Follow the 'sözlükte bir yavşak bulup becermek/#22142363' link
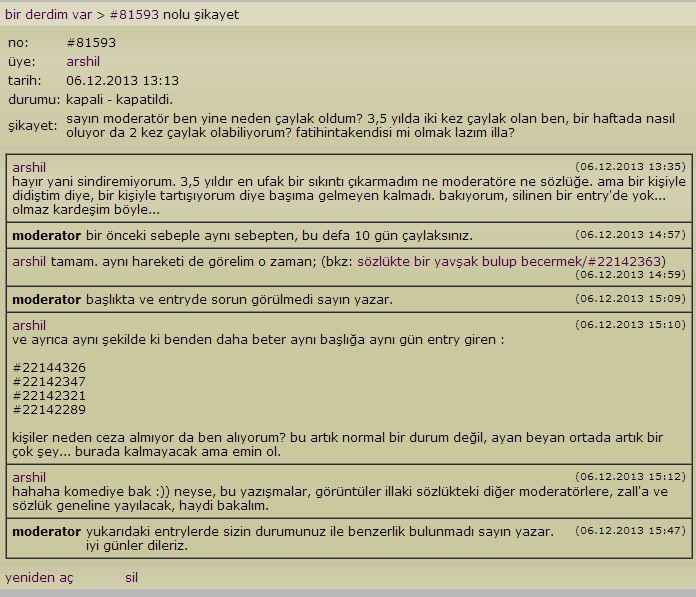Image resolution: width=696 pixels, height=597 pixels. coord(509,261)
